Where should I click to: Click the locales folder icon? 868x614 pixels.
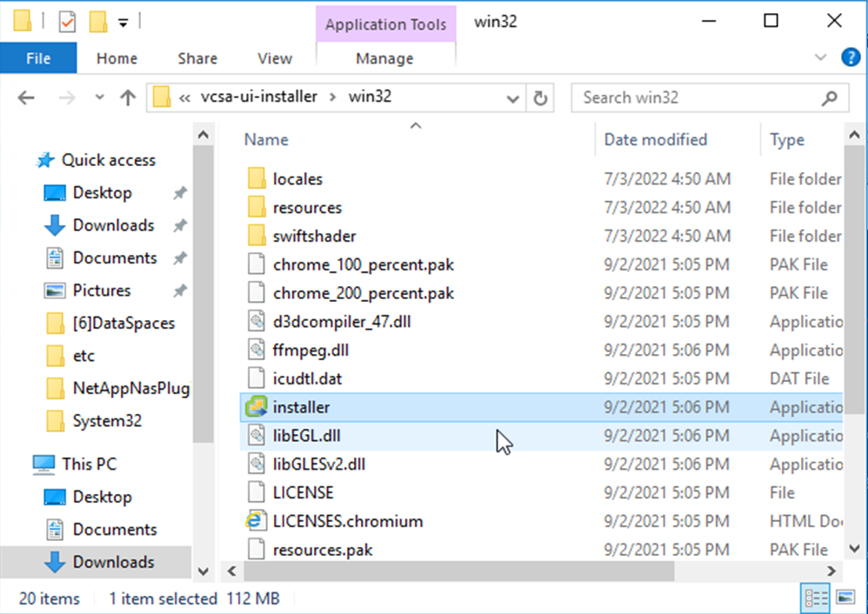tap(257, 179)
